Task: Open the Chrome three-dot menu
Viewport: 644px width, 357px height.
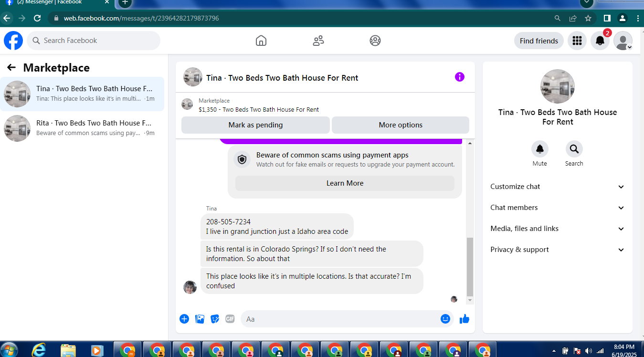Action: pos(638,18)
